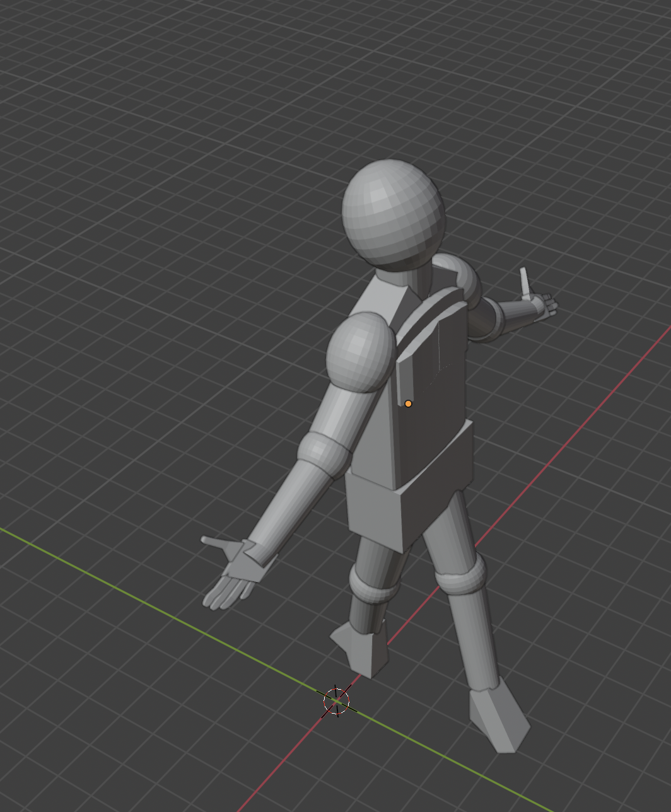Screen dimensions: 671x812
Task: Click the orange origin dot on the torso
Action: click(408, 403)
